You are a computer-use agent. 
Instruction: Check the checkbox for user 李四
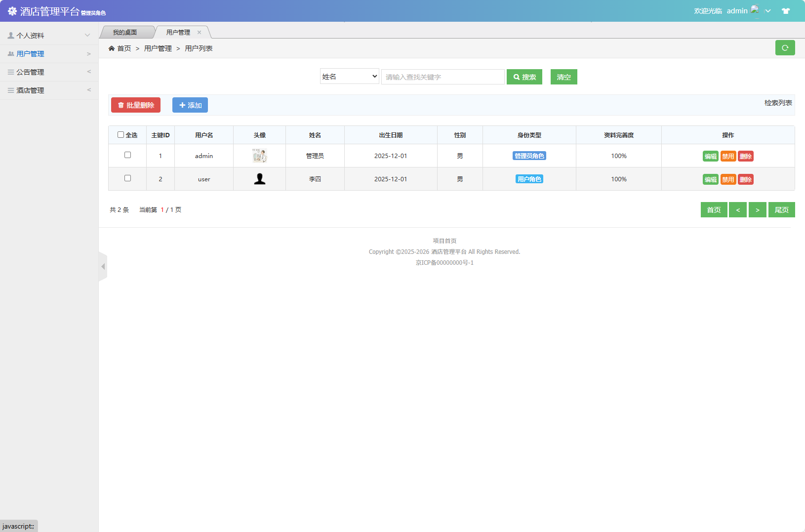(x=127, y=178)
